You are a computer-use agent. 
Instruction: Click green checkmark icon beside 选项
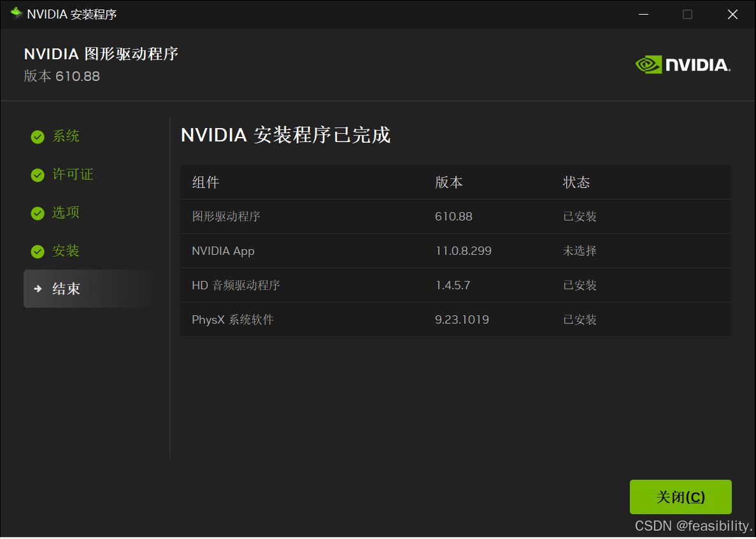point(38,213)
